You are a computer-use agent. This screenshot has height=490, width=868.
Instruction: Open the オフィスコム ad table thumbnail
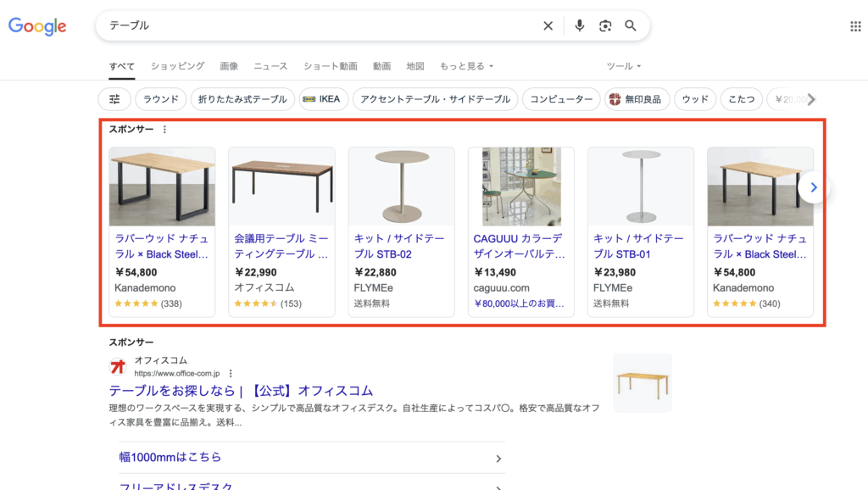click(x=643, y=383)
